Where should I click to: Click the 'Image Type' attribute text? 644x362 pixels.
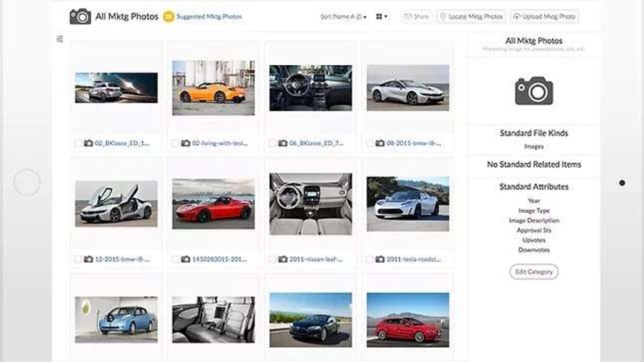pyautogui.click(x=534, y=211)
